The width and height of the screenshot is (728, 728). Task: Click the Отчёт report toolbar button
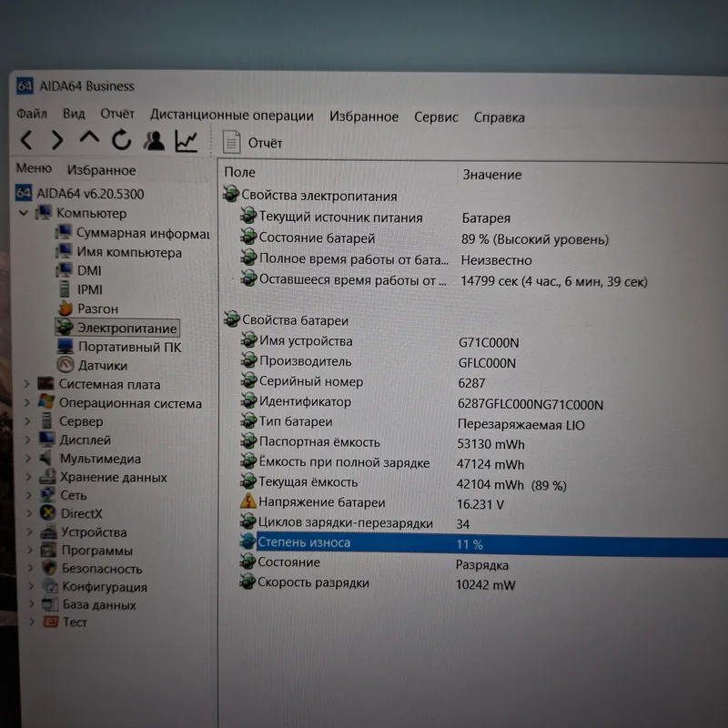tap(253, 143)
